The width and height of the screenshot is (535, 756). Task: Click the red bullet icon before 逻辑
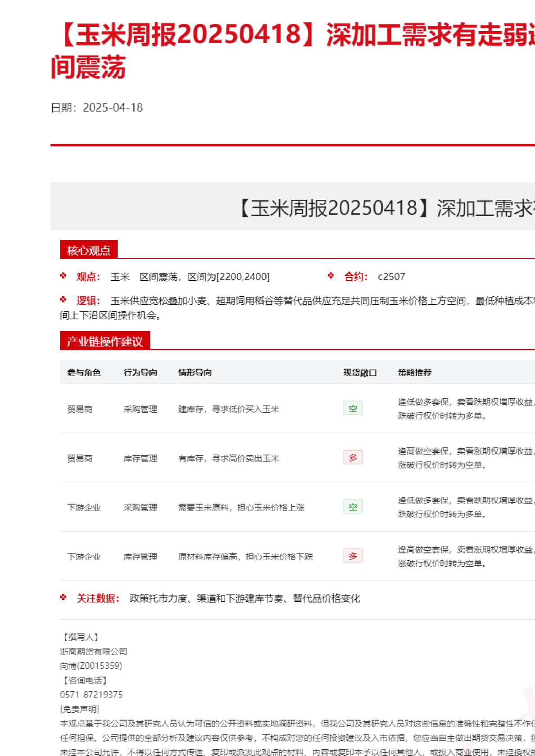coord(63,300)
